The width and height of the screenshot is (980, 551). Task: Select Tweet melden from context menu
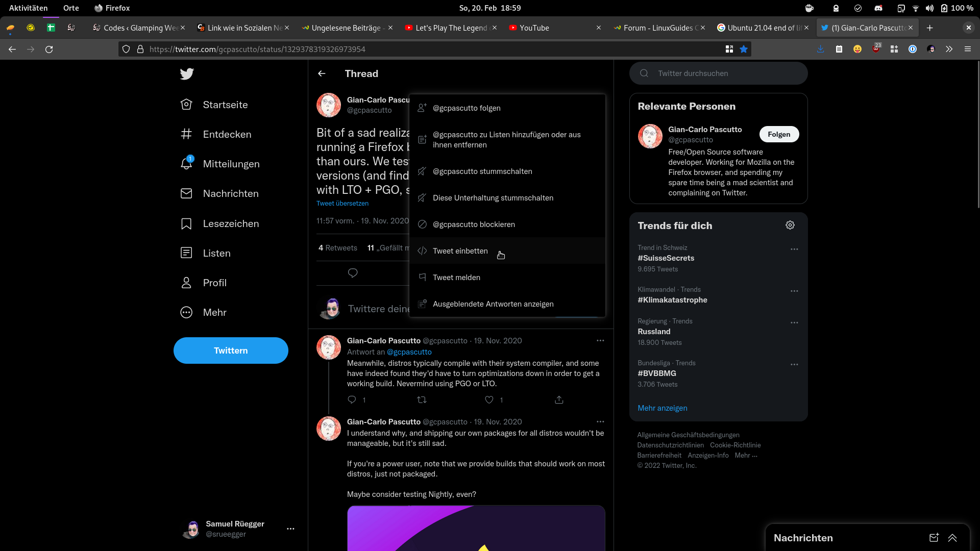[456, 277]
